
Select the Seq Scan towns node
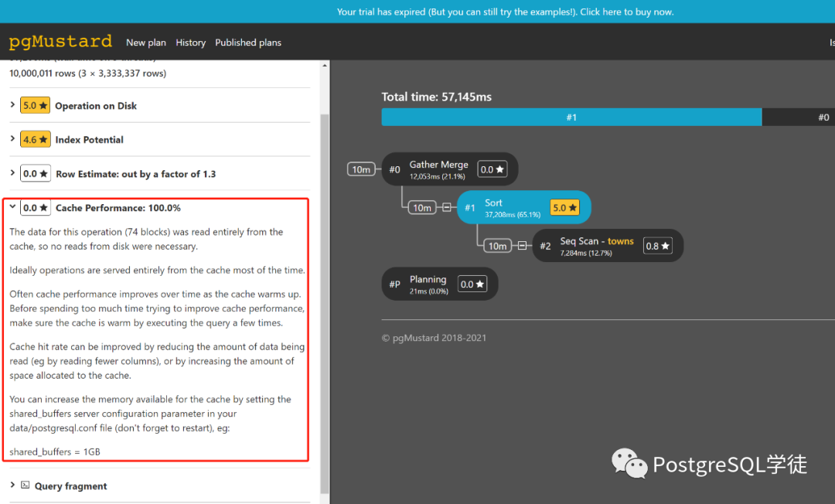[x=608, y=245]
